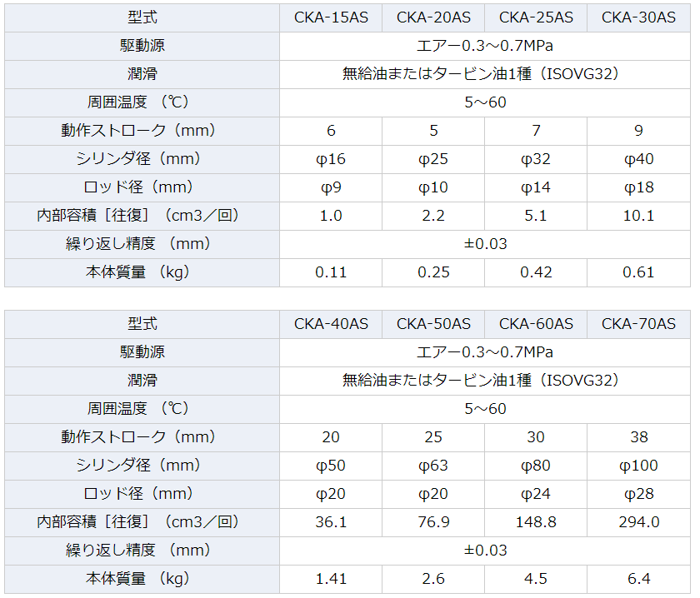Screen dimensions: 700x598
Task: Click the 10.1 internal volume value
Action: coord(639,216)
